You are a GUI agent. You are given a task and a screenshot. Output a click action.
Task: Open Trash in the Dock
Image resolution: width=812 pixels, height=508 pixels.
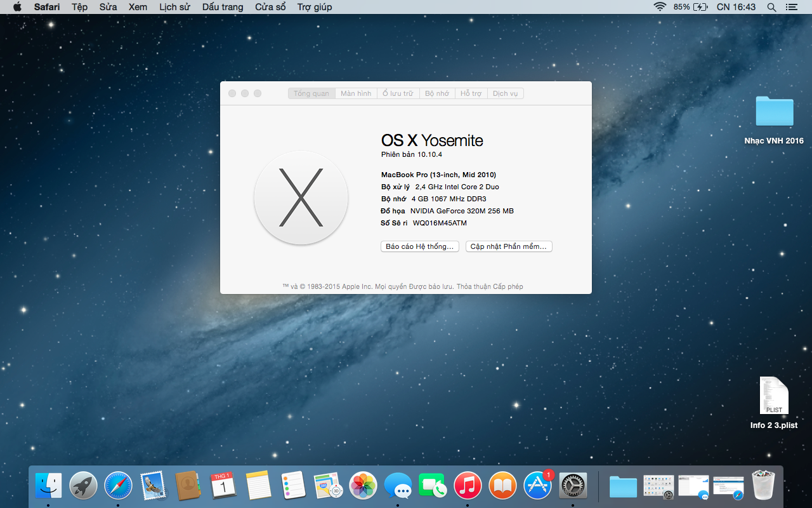pos(763,486)
